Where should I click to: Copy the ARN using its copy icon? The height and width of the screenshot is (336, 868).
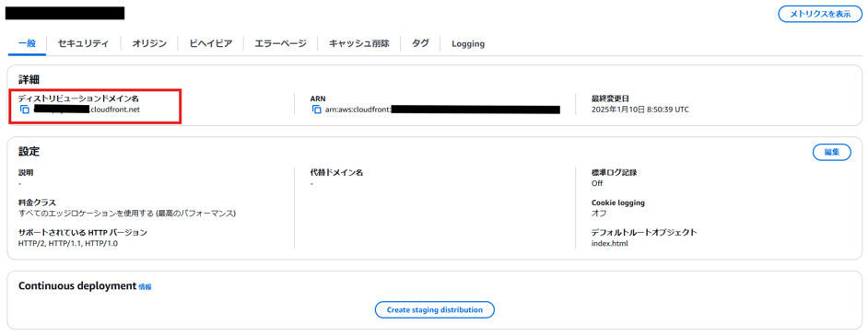[x=317, y=110]
